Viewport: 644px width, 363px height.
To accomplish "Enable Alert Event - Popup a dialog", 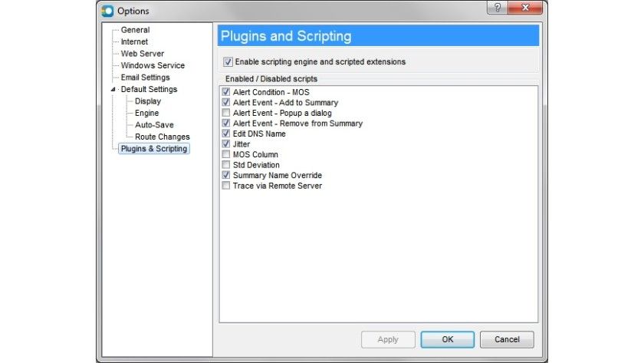I will 226,112.
